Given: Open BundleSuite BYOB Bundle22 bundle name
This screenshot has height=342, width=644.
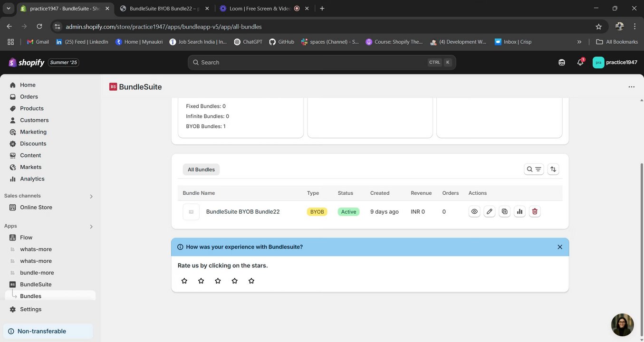Looking at the screenshot, I should pyautogui.click(x=243, y=212).
